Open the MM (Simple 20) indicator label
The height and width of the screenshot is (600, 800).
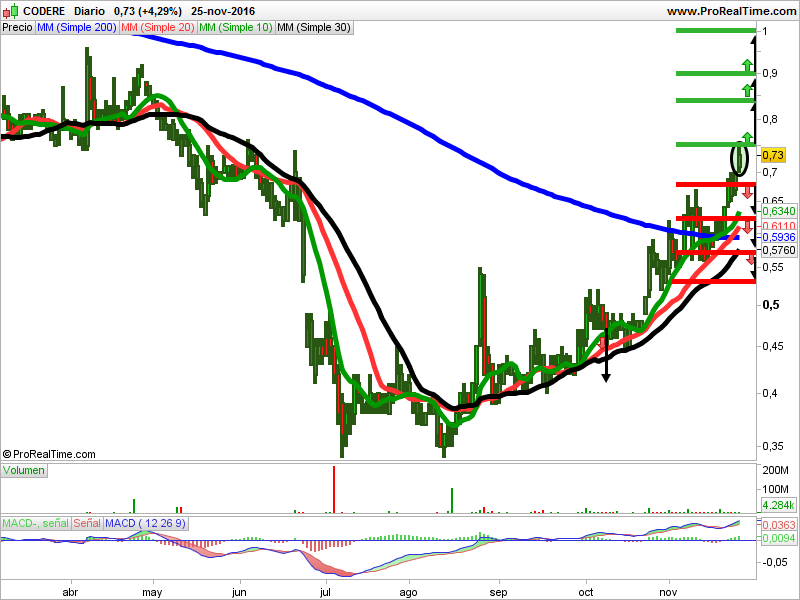[x=158, y=28]
